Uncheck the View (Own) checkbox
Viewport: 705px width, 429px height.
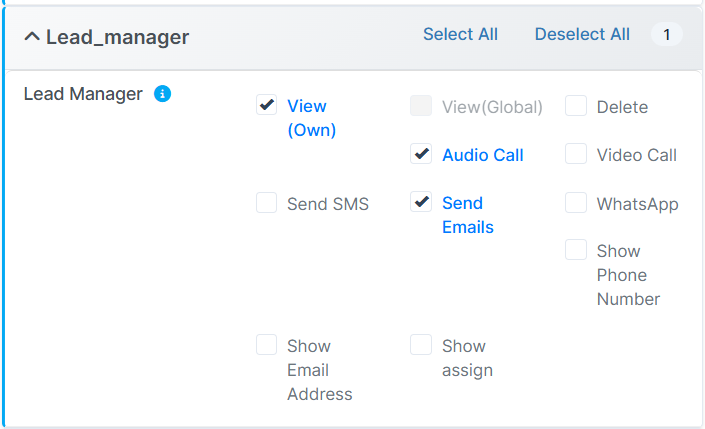[266, 105]
